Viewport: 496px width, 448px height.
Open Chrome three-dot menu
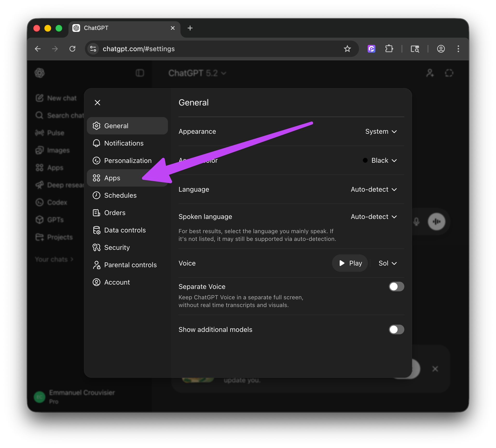(x=458, y=49)
